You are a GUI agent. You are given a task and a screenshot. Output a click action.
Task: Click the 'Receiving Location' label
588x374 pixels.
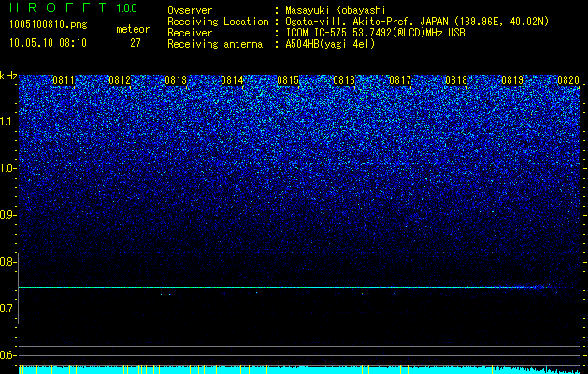218,22
